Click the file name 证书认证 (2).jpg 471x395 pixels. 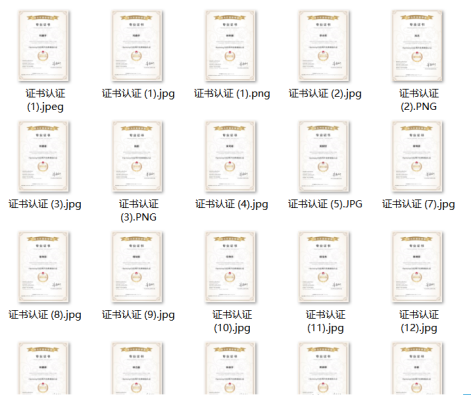[325, 94]
